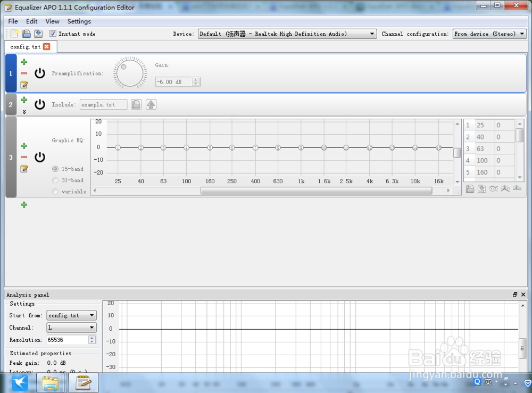
Task: Toggle the Instant mode checkbox
Action: tap(53, 34)
